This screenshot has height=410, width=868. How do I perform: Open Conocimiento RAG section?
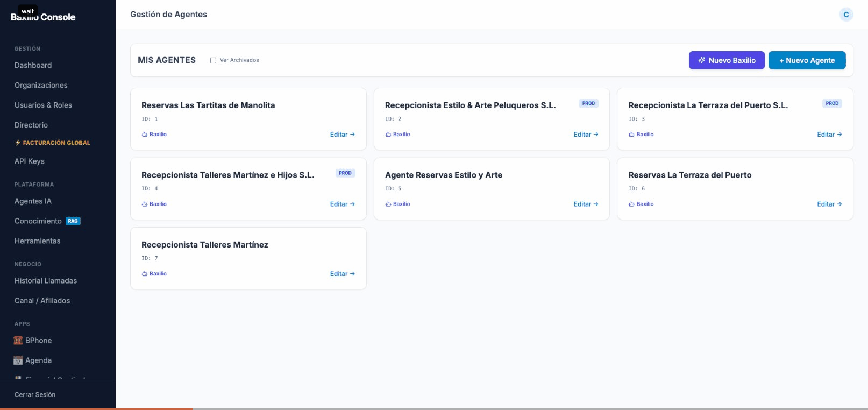point(47,221)
